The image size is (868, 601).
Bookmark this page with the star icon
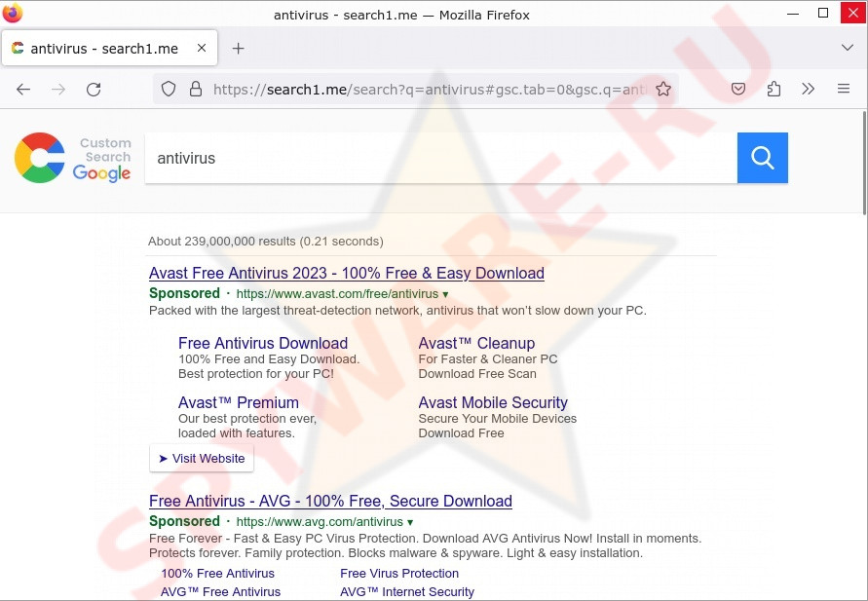click(663, 89)
